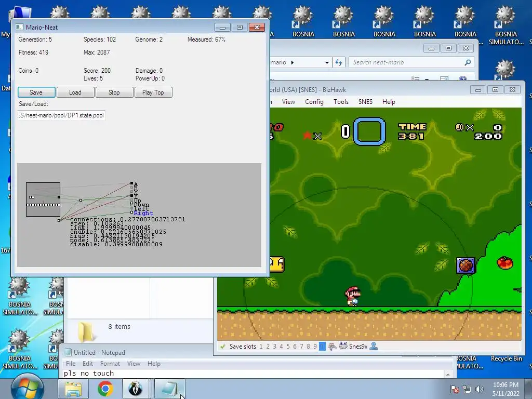Screen dimensions: 532x399
Task: Launch Google Chrome from the taskbar
Action: [105, 389]
